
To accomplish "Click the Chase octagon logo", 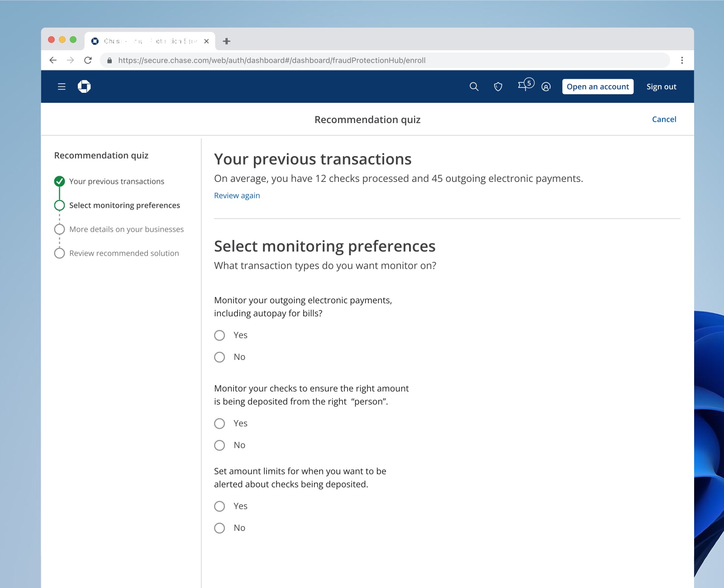I will (x=84, y=86).
